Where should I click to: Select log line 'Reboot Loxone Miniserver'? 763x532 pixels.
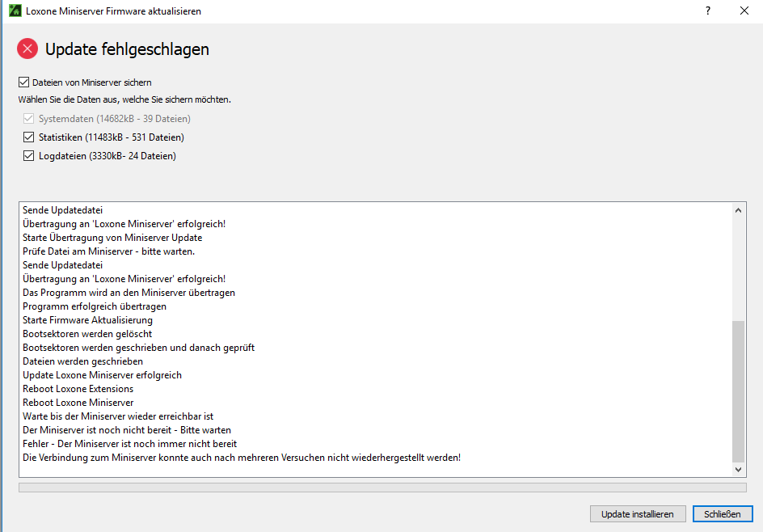click(78, 403)
